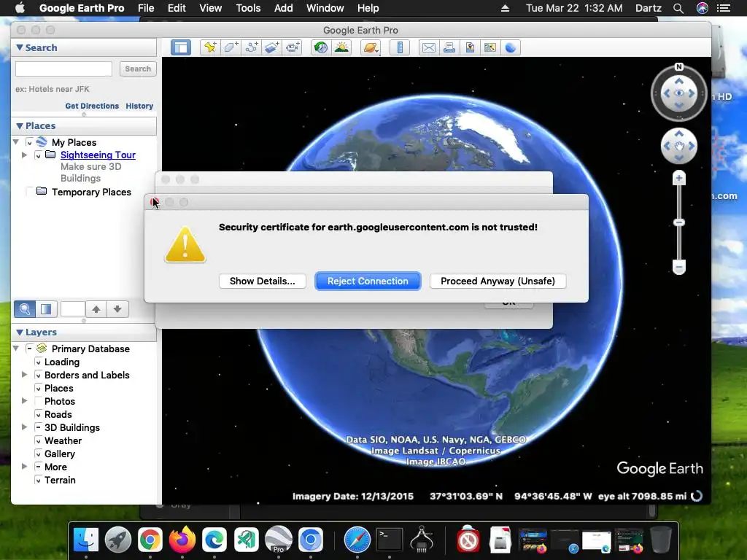This screenshot has width=747, height=560.
Task: Click the print toolbar icon
Action: pos(449,47)
